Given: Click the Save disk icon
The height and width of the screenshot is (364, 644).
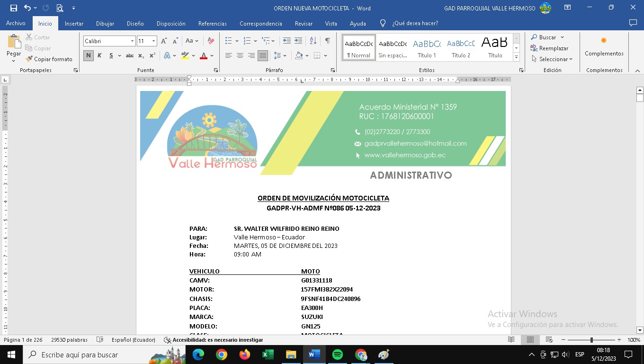Looking at the screenshot, I should pyautogui.click(x=14, y=8).
